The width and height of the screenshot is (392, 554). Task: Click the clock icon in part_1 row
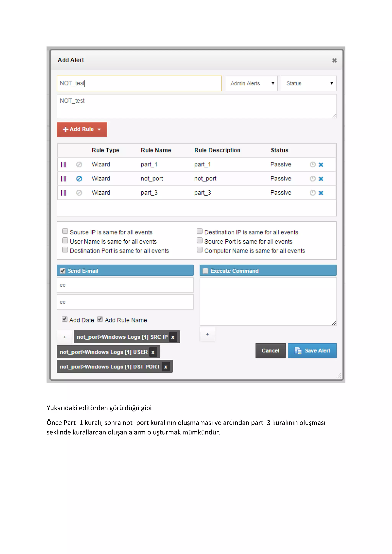click(313, 165)
